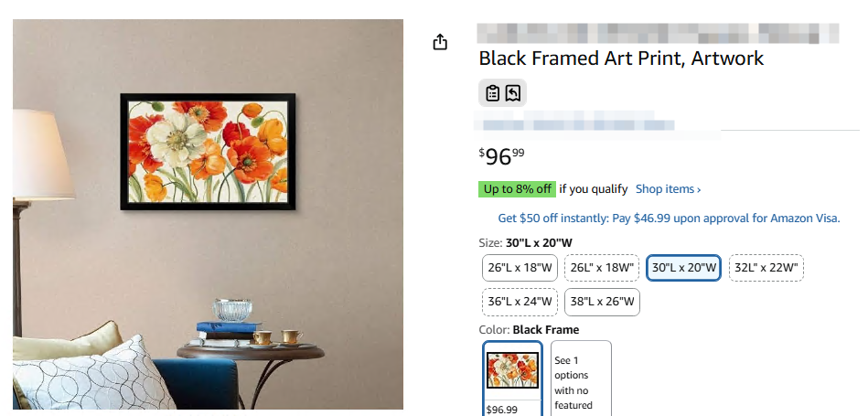Pick the 32L" x 22W" size option

coord(766,268)
